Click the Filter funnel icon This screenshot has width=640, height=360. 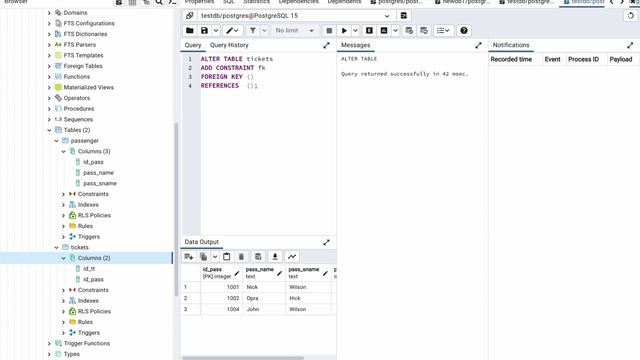pyautogui.click(x=253, y=31)
